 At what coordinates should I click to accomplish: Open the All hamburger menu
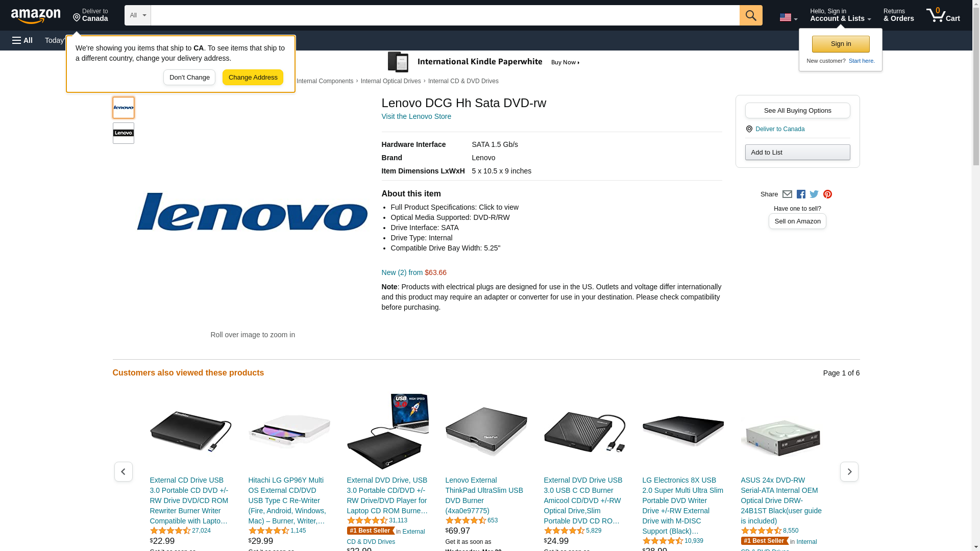[22, 40]
